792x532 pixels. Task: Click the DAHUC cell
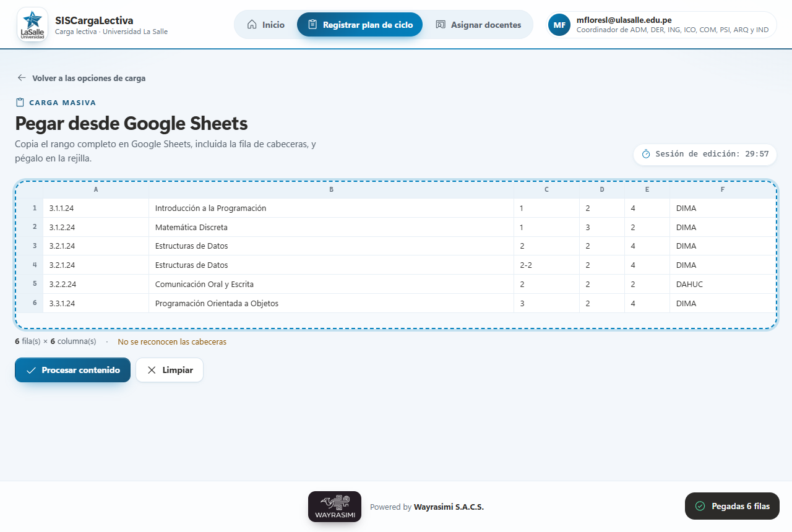[723, 285]
